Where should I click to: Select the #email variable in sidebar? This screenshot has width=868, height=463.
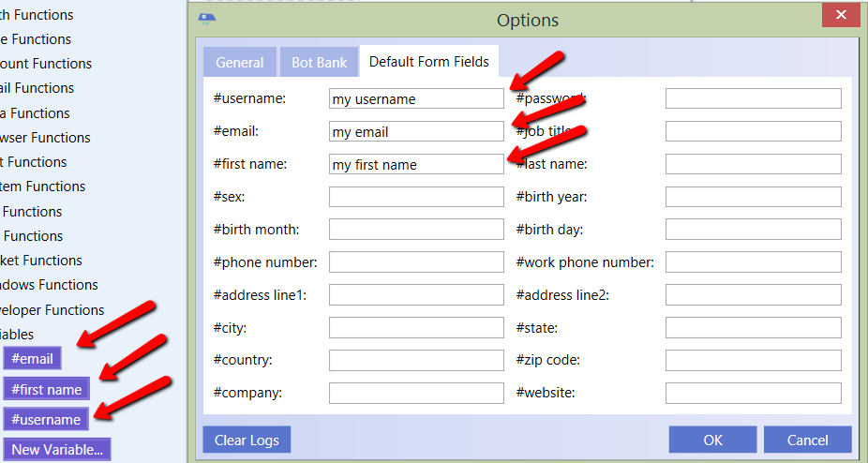33,358
